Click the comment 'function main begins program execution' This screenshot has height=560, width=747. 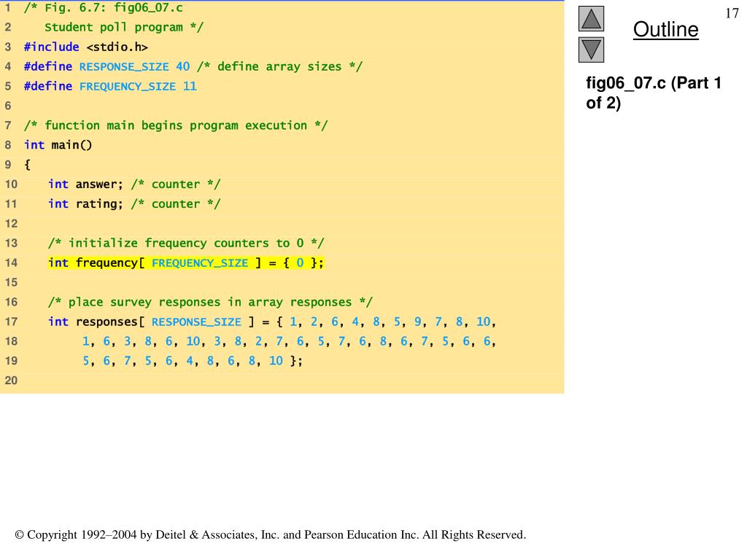176,125
